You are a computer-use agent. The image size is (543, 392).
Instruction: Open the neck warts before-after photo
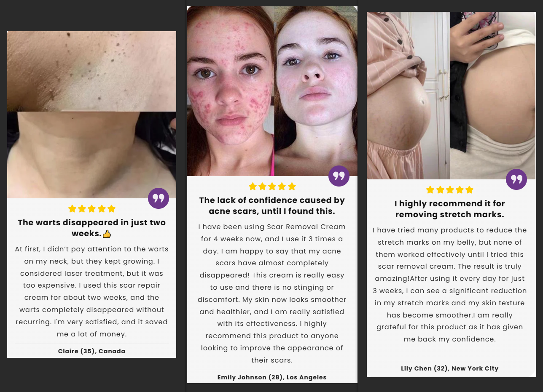point(91,115)
